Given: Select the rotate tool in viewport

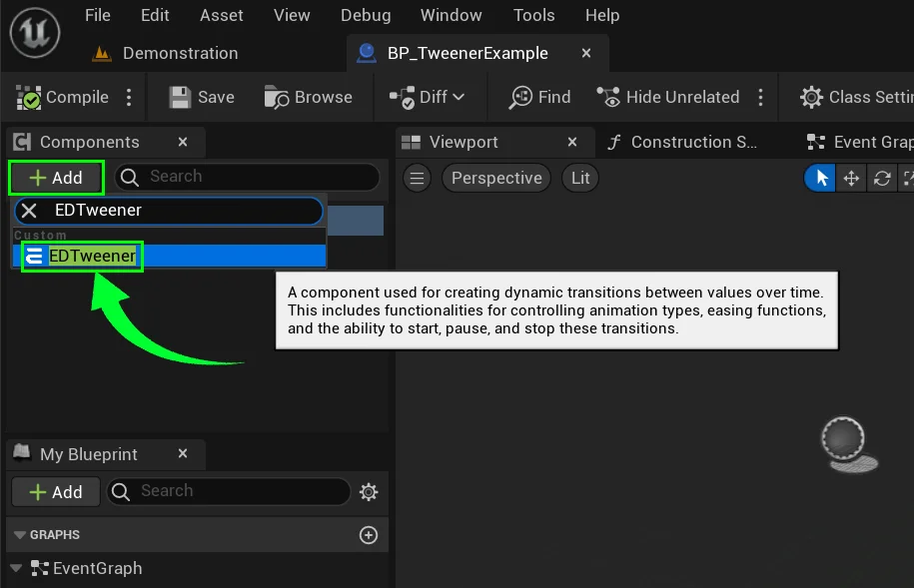Looking at the screenshot, I should pyautogui.click(x=881, y=179).
